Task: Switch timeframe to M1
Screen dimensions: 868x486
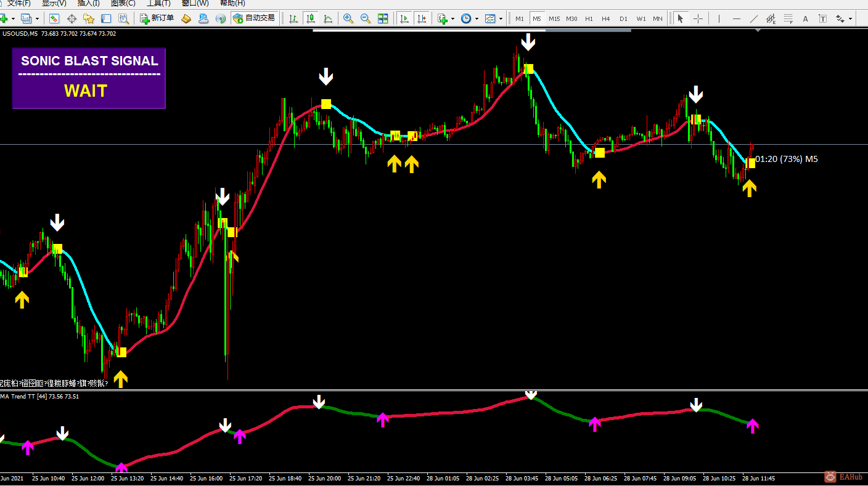Action: [x=520, y=18]
